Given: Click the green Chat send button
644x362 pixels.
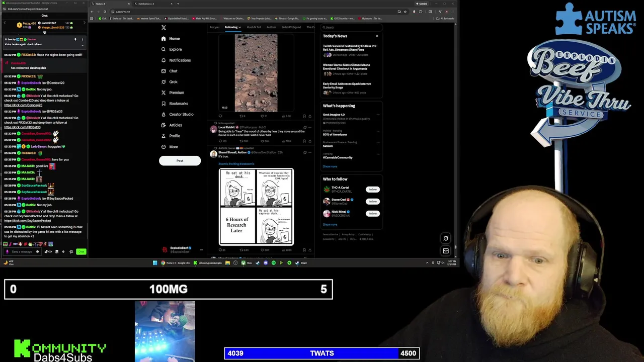Looking at the screenshot, I should (x=81, y=252).
